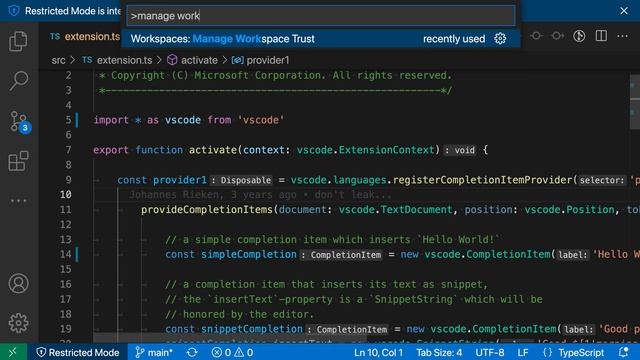640x360 pixels.
Task: Select the extension.ts editor tab
Action: click(x=85, y=36)
